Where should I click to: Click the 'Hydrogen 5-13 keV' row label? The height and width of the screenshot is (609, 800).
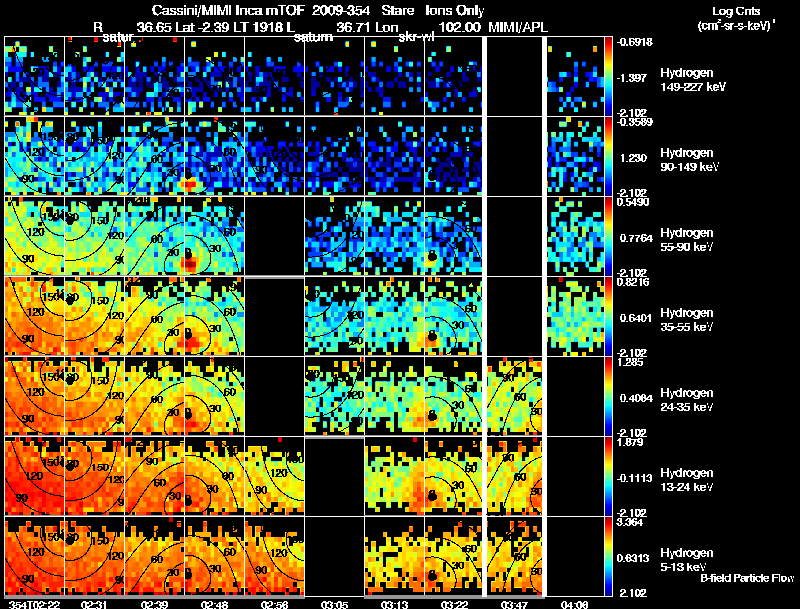pos(687,560)
